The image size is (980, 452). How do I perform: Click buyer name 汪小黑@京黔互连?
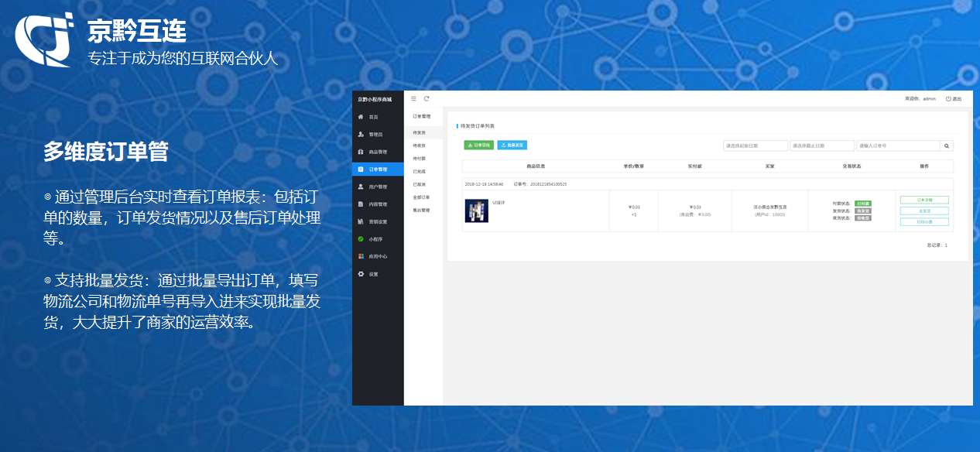tap(770, 207)
